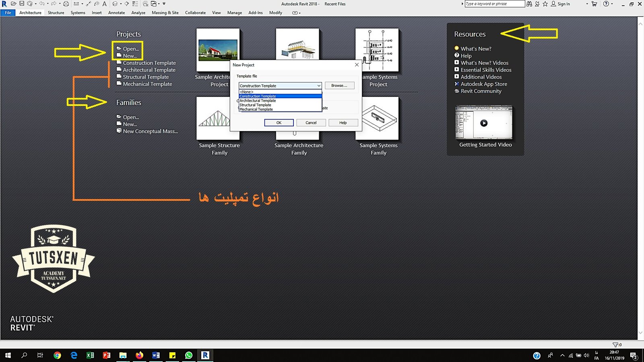
Task: Click the Windows Start button
Action: (x=8, y=355)
